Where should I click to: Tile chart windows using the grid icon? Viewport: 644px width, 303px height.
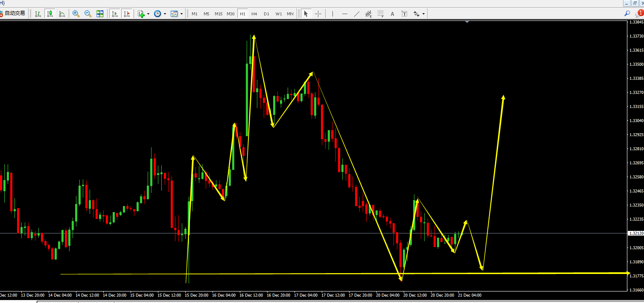[x=100, y=14]
